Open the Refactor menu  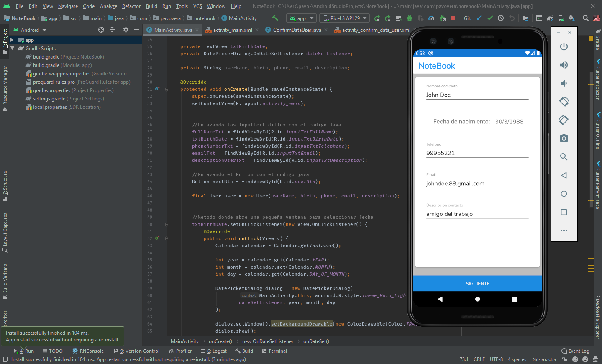tap(131, 6)
